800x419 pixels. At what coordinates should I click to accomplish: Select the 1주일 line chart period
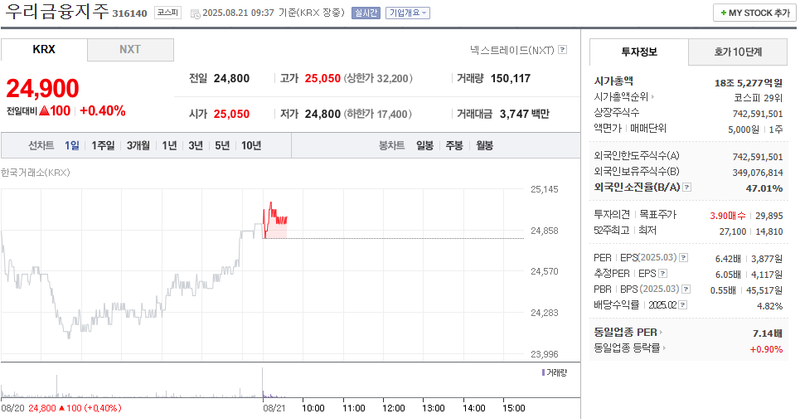pos(103,145)
